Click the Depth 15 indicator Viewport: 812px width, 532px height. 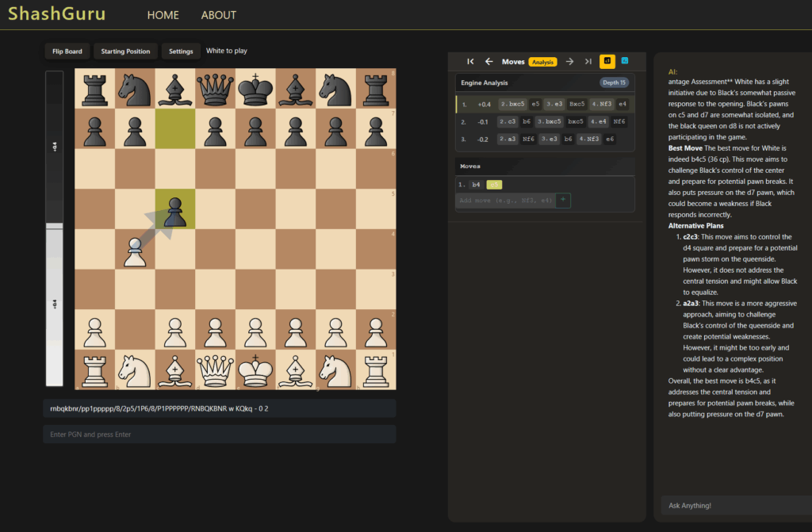click(614, 82)
